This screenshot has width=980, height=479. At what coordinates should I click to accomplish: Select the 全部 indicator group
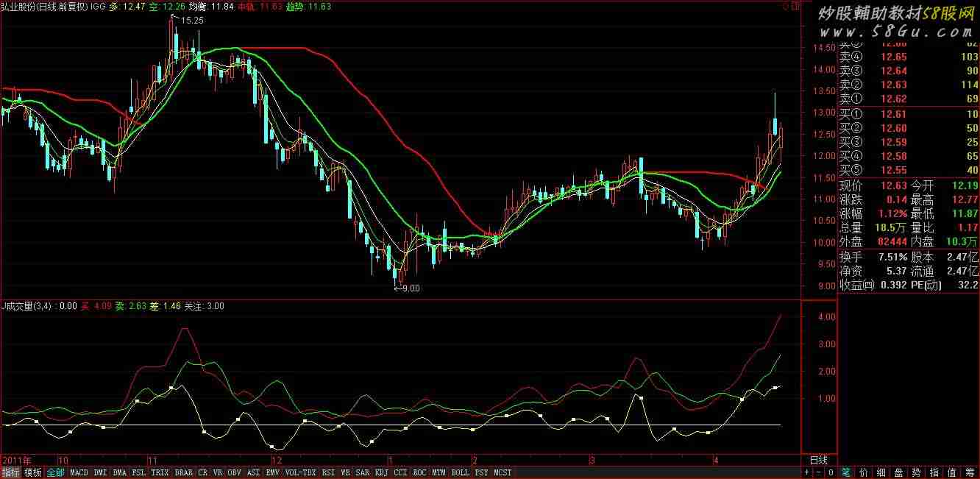pos(56,472)
